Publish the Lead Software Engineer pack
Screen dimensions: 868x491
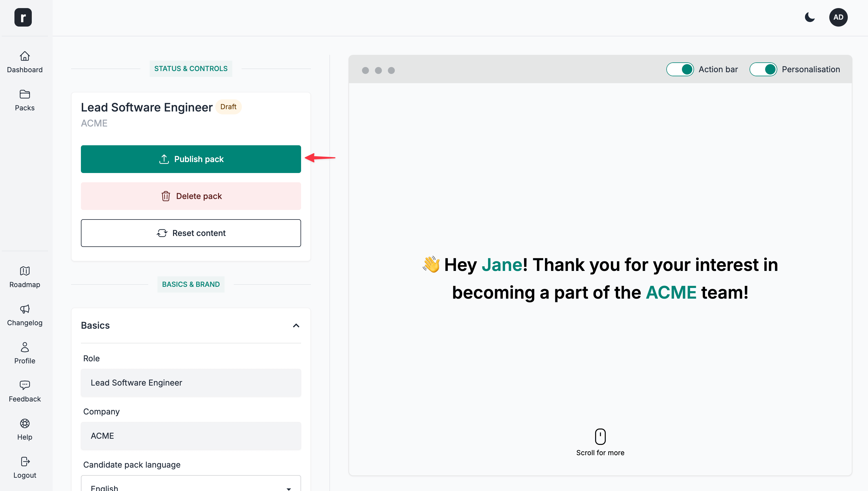point(191,159)
